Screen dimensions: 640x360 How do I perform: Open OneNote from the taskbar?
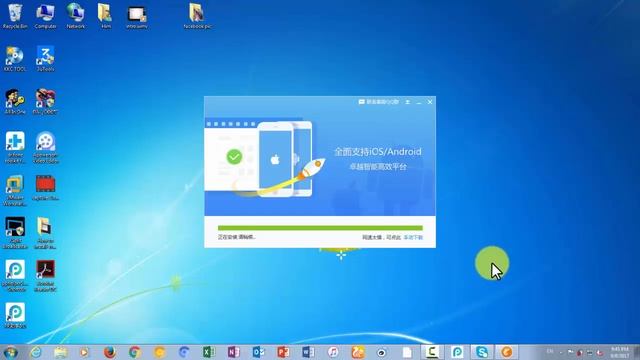(233, 352)
